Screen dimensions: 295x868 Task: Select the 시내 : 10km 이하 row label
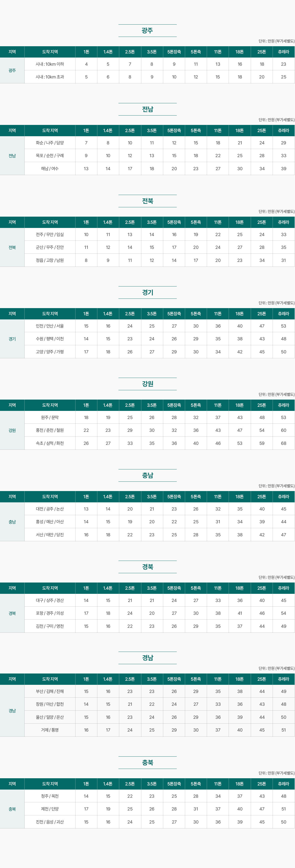pyautogui.click(x=50, y=64)
